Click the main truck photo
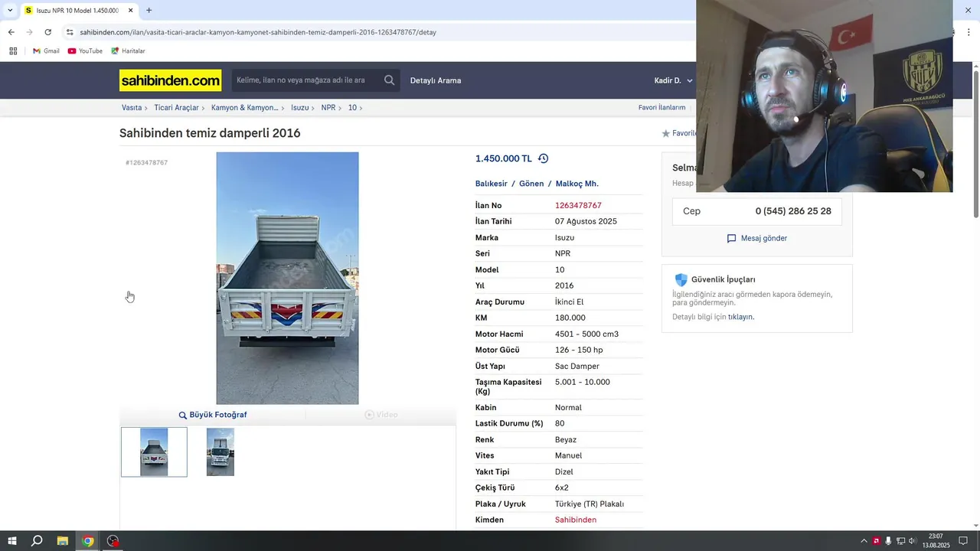 pos(287,278)
